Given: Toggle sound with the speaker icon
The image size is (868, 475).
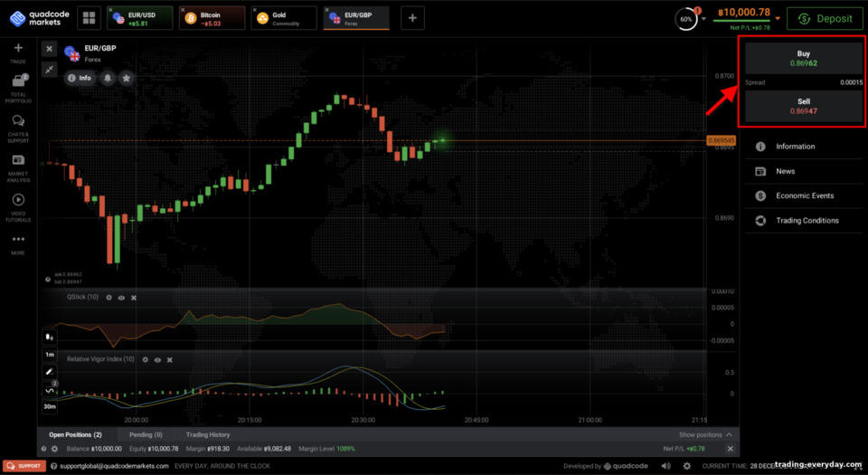Looking at the screenshot, I should coord(666,466).
